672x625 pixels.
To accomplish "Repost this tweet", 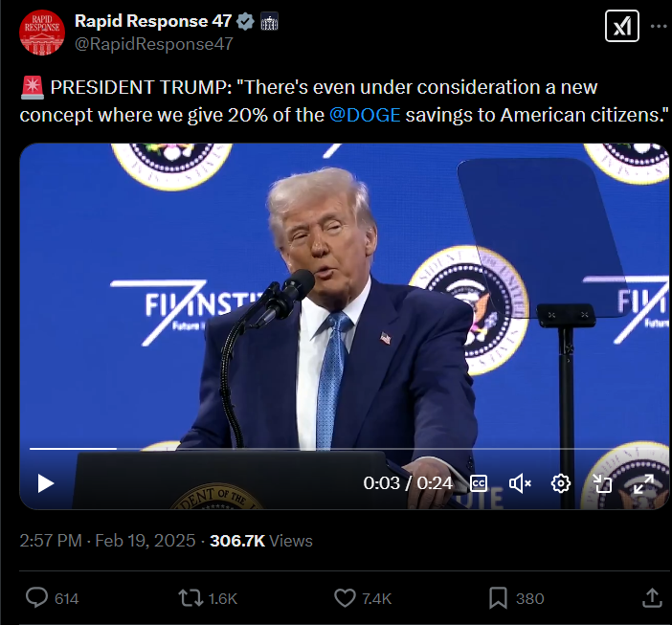I will pos(190,598).
